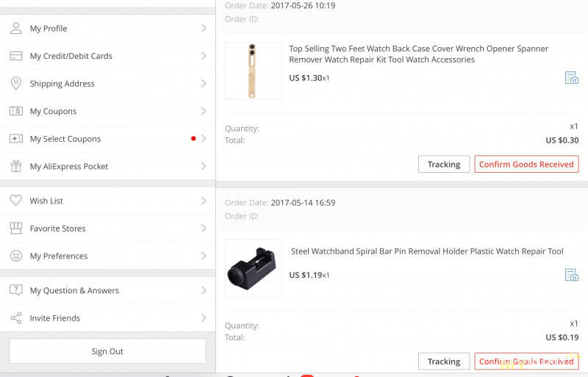Click the Wish List heart icon
The width and height of the screenshot is (588, 377).
click(x=15, y=201)
